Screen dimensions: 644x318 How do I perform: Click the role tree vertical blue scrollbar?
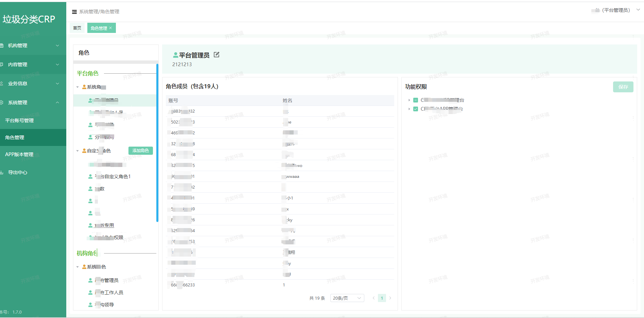point(157,143)
